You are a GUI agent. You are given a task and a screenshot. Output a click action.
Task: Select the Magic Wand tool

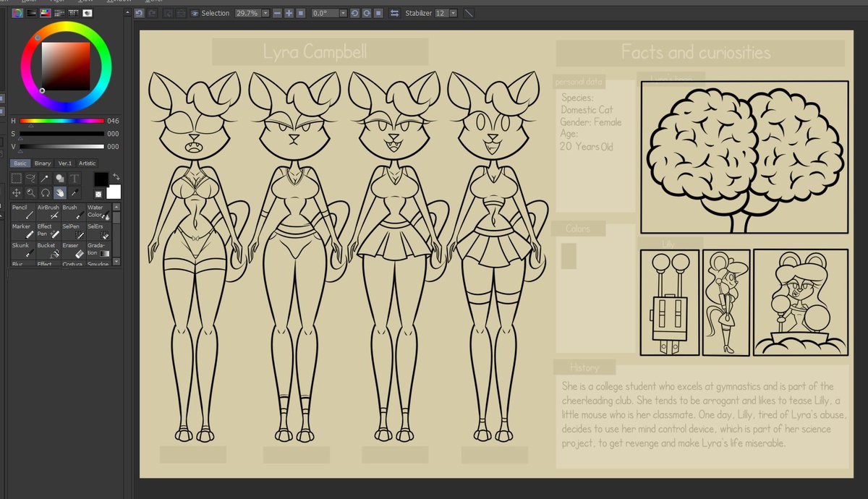click(x=45, y=179)
